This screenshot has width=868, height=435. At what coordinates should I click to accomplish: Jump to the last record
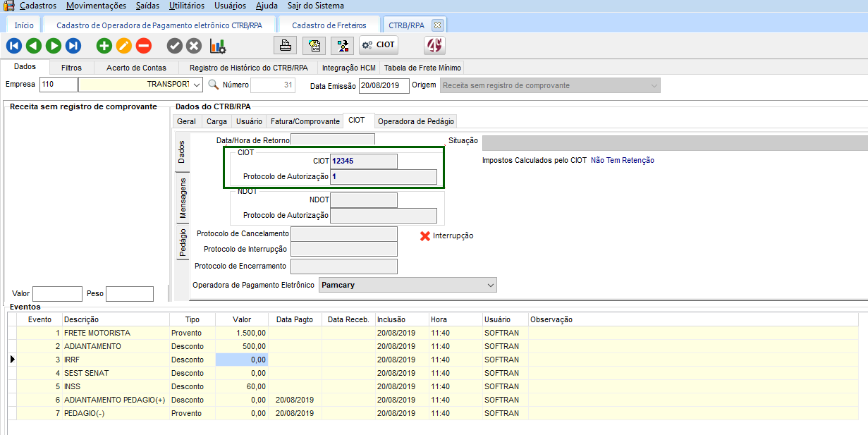[x=73, y=46]
